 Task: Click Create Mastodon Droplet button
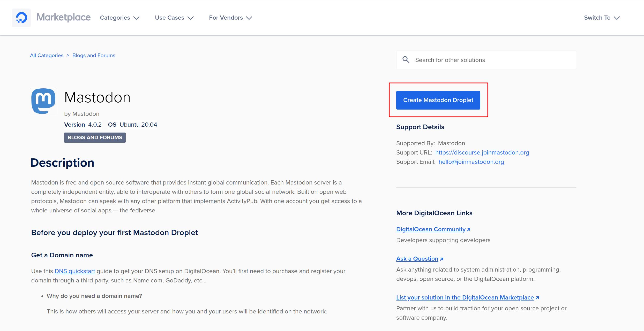click(438, 100)
